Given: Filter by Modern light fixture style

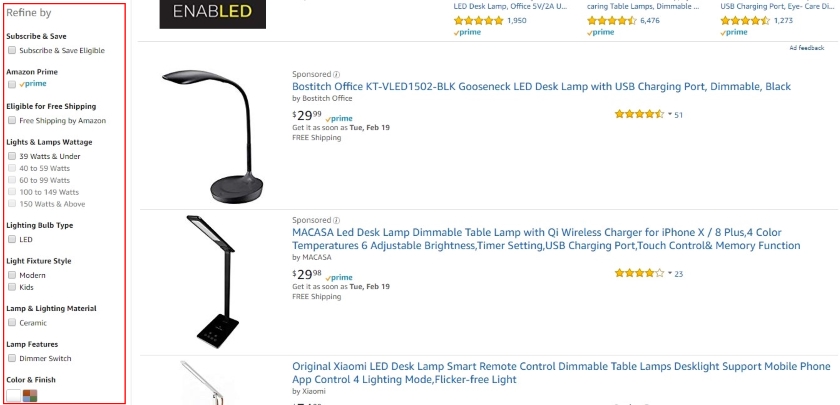Looking at the screenshot, I should click(12, 275).
